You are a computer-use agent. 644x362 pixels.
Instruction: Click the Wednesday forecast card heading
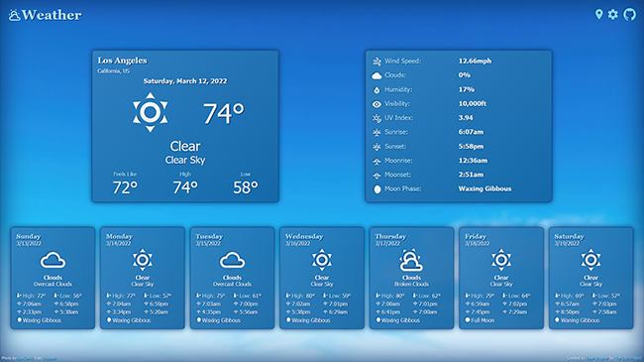tap(304, 236)
